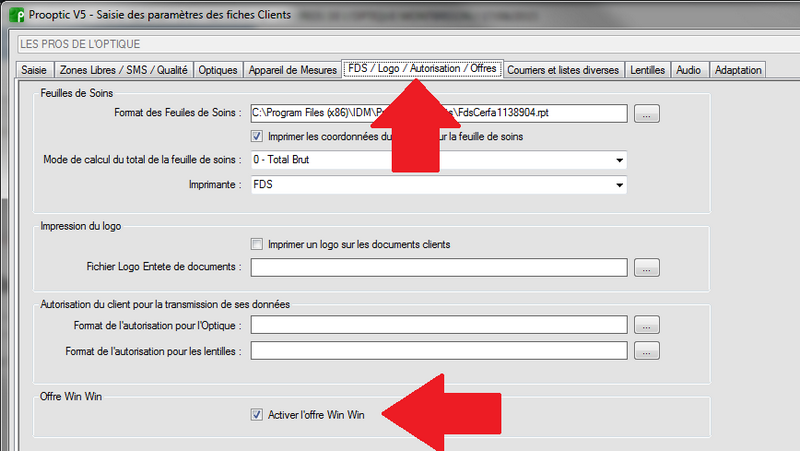Open the Optiques tab
Screen dimensions: 800x451
tap(218, 70)
